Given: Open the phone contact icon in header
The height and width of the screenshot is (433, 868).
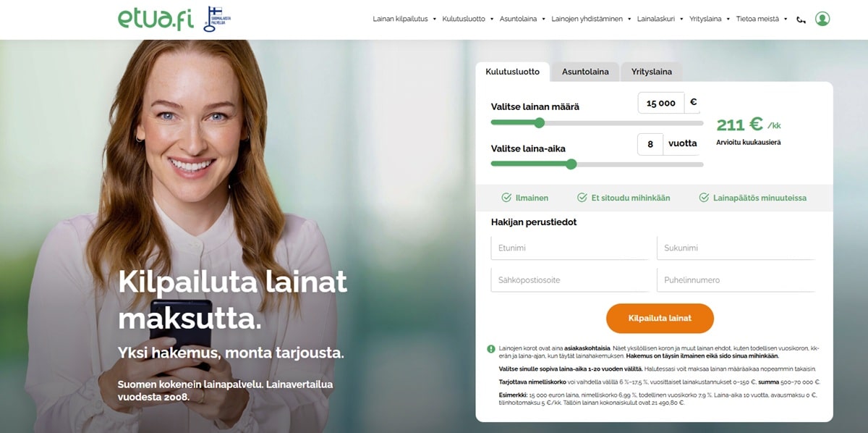Looking at the screenshot, I should pos(801,20).
